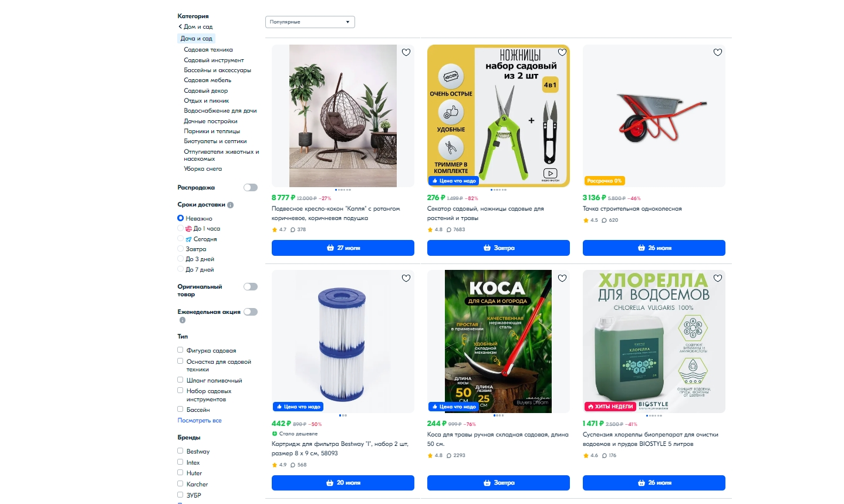Open the Парники и теплицы category

pyautogui.click(x=212, y=131)
